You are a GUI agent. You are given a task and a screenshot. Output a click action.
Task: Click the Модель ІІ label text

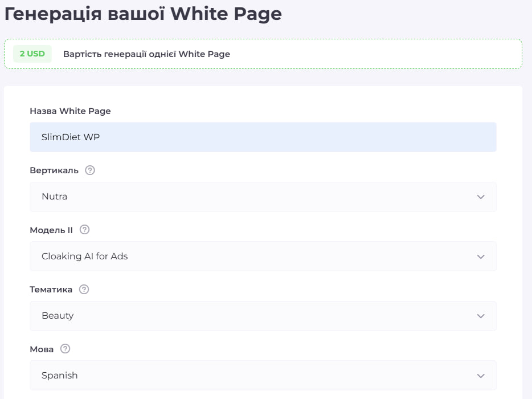[x=51, y=230]
